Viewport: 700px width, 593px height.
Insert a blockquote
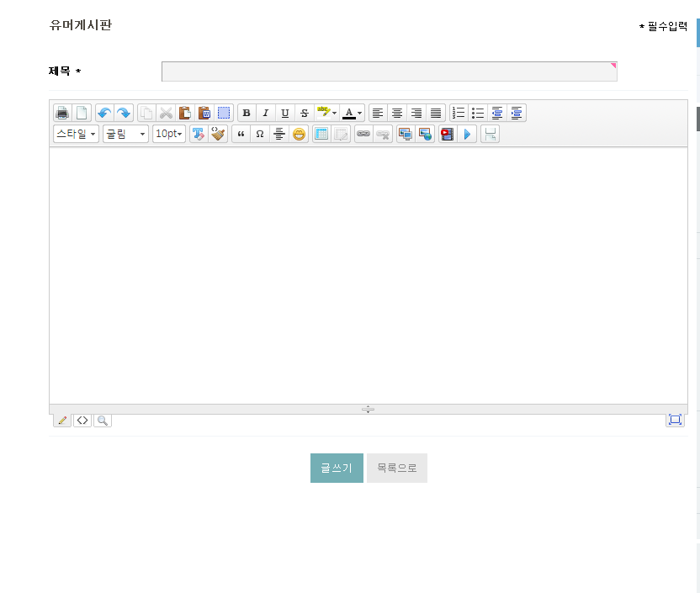click(x=241, y=134)
